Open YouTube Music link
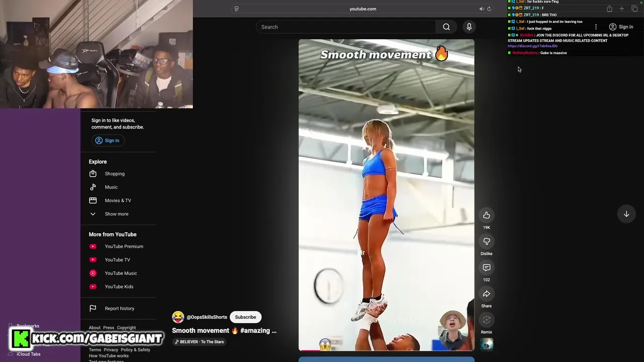 pos(121,274)
